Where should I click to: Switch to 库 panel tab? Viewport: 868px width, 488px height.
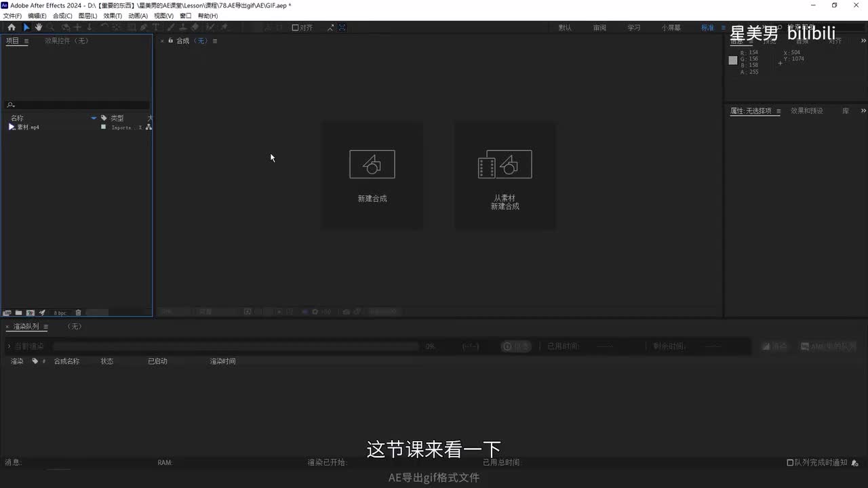pyautogui.click(x=846, y=110)
